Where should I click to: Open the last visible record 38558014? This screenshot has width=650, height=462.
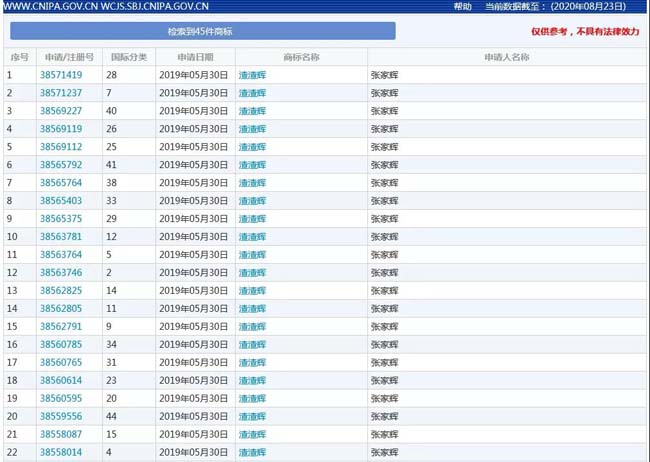(x=61, y=453)
